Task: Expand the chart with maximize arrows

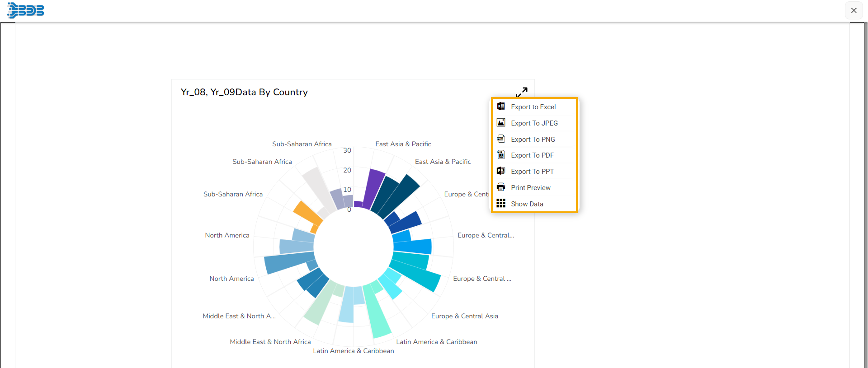Action: [522, 92]
